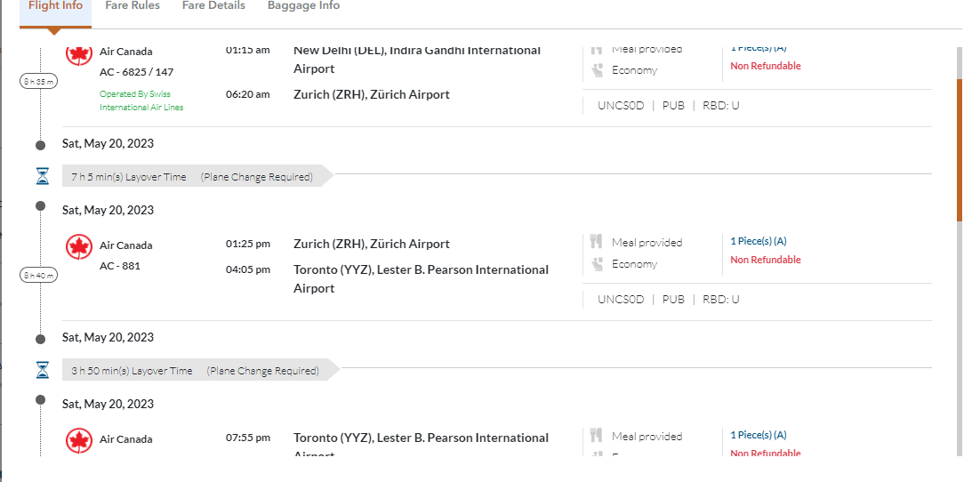
Task: Switch to the Fare Rules tab
Action: point(133,6)
